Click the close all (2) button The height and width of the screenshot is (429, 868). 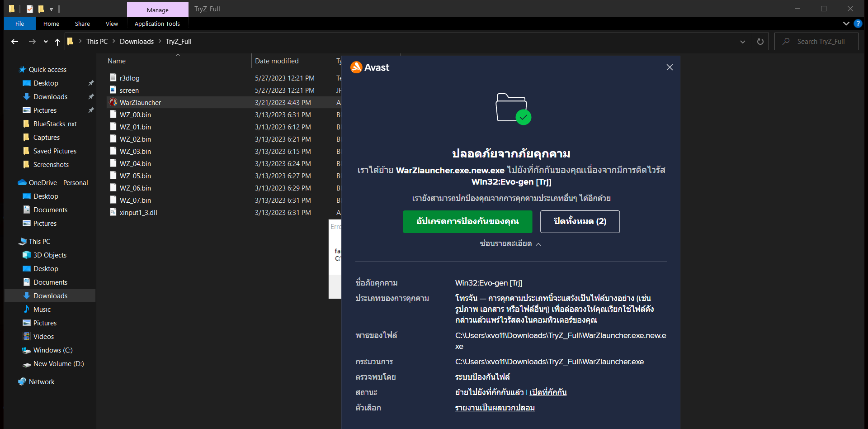[580, 222]
